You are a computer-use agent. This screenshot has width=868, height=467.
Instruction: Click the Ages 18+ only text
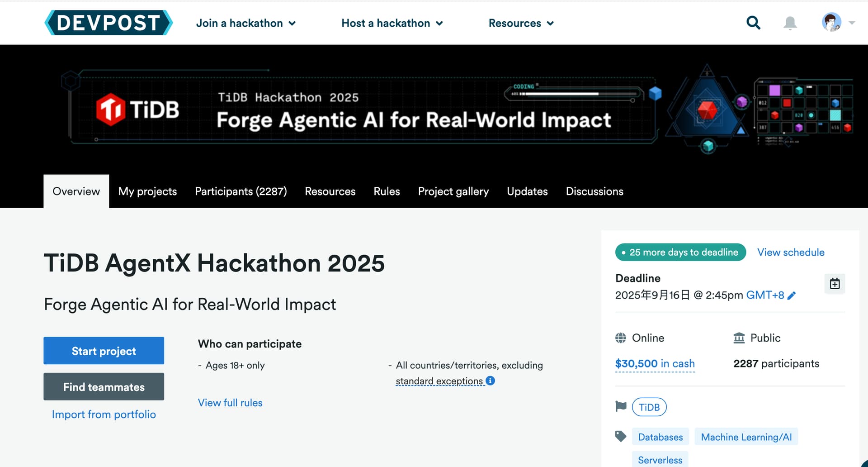coord(235,365)
